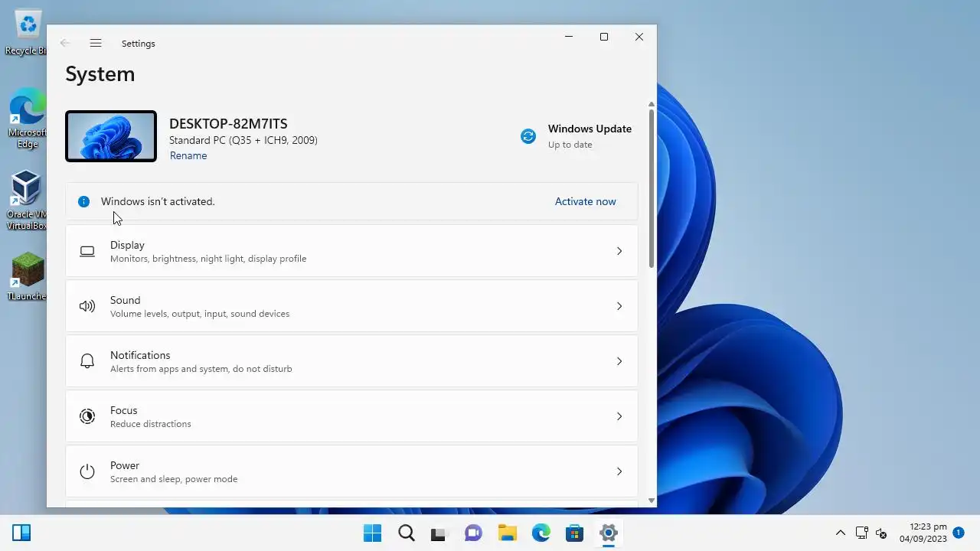This screenshot has width=980, height=551.
Task: Click the Notifications bell icon
Action: click(87, 361)
